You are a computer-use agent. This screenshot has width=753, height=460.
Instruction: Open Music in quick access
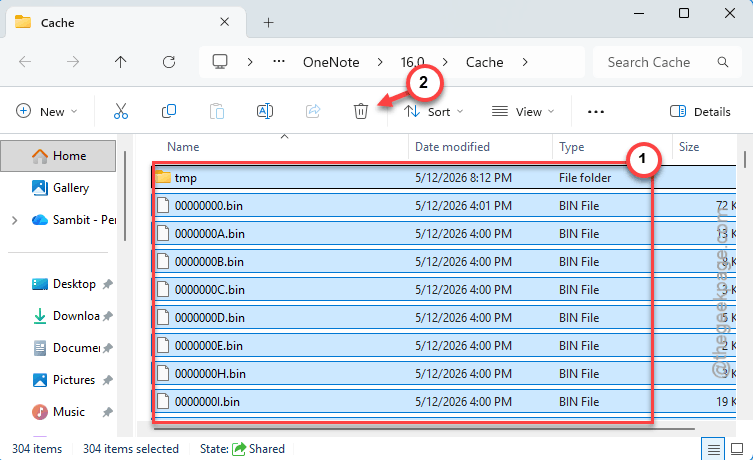(x=58, y=412)
